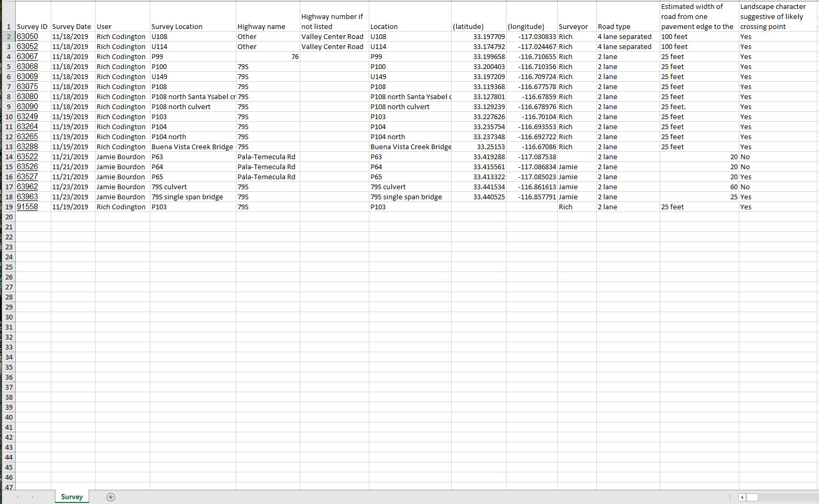Select the Highway name header cell

click(261, 26)
